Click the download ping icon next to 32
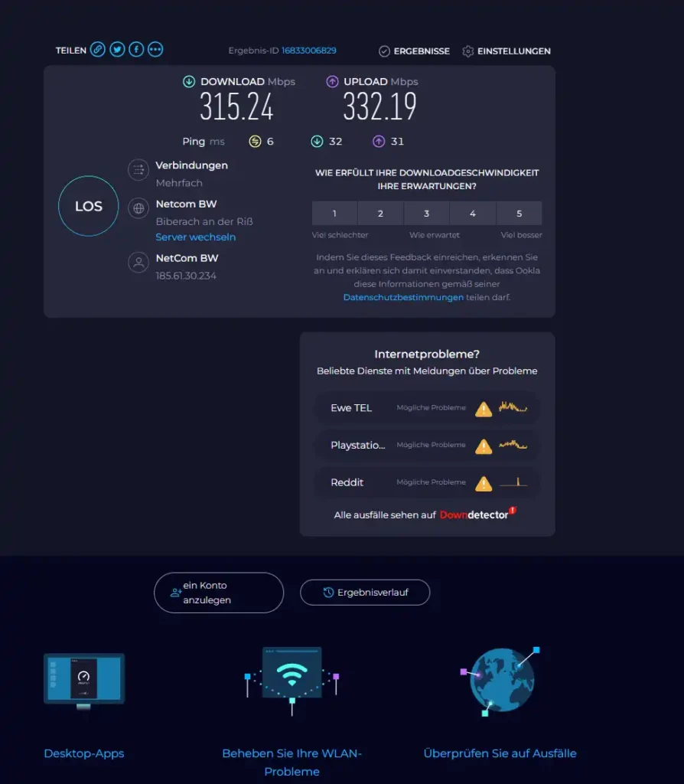This screenshot has height=784, width=684. [x=318, y=142]
